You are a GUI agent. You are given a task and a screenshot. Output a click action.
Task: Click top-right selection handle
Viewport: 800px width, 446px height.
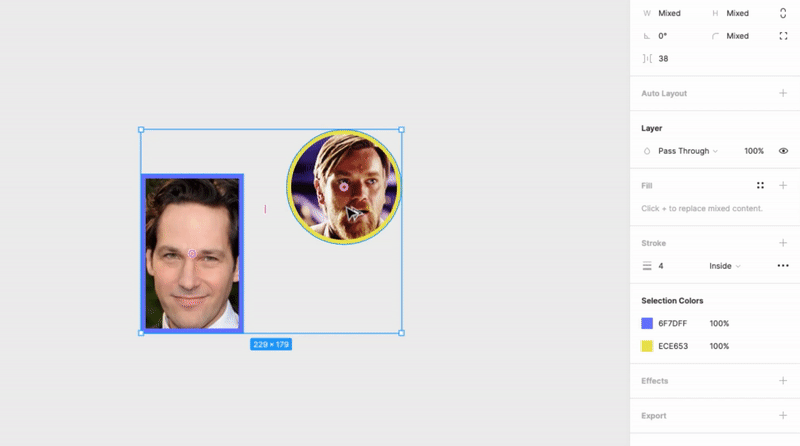pyautogui.click(x=402, y=130)
